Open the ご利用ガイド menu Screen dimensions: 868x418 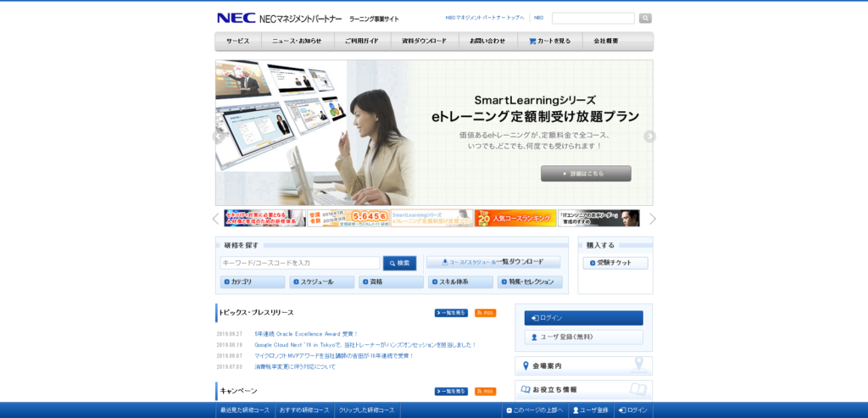[x=363, y=41]
